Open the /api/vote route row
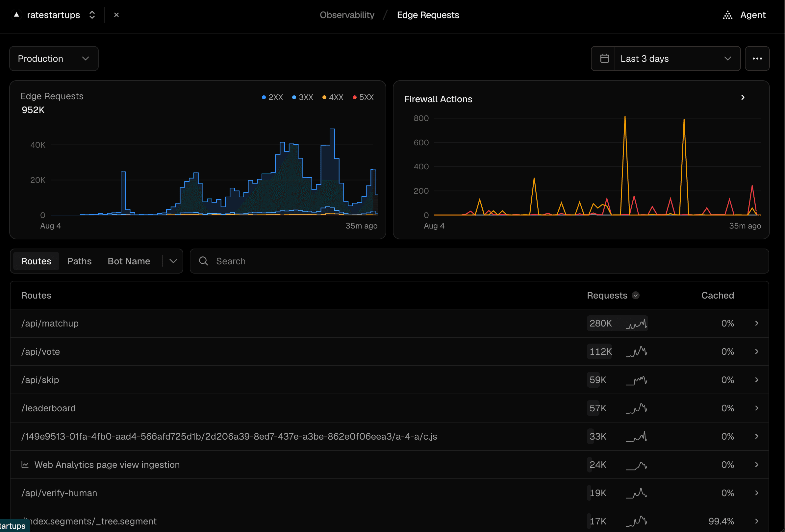Image resolution: width=785 pixels, height=532 pixels. [x=390, y=351]
